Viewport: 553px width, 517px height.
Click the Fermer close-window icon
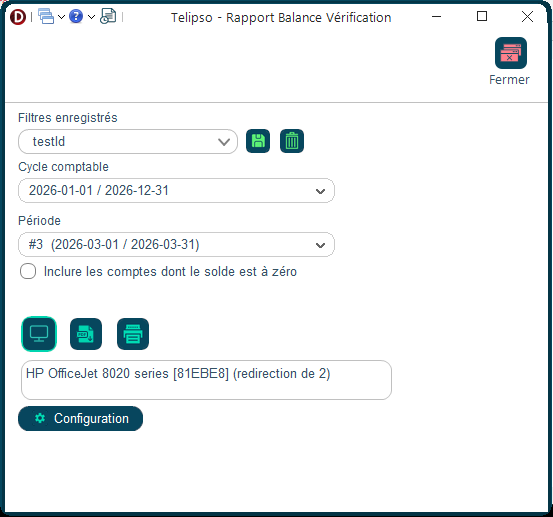(x=510, y=53)
